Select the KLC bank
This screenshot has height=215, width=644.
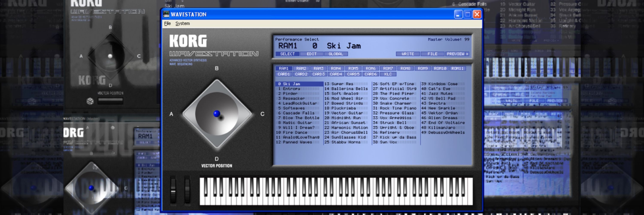tap(388, 74)
